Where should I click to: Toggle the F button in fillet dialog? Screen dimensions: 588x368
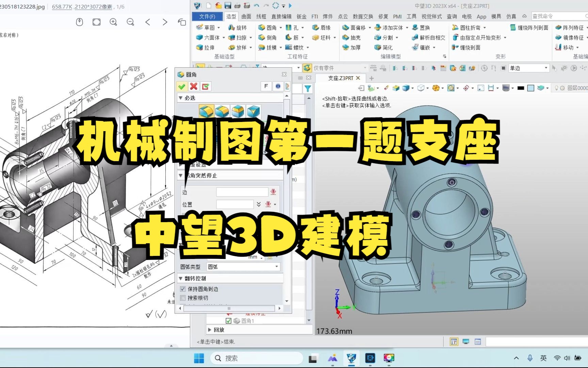266,86
